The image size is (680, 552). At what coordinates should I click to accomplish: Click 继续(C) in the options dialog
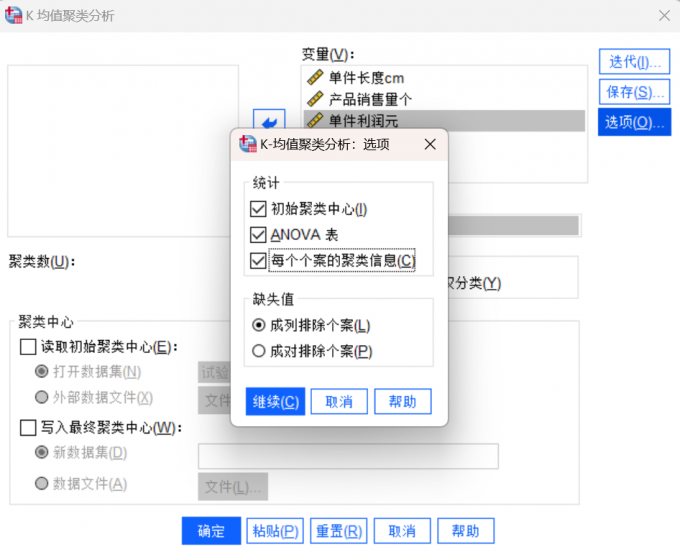coord(275,402)
